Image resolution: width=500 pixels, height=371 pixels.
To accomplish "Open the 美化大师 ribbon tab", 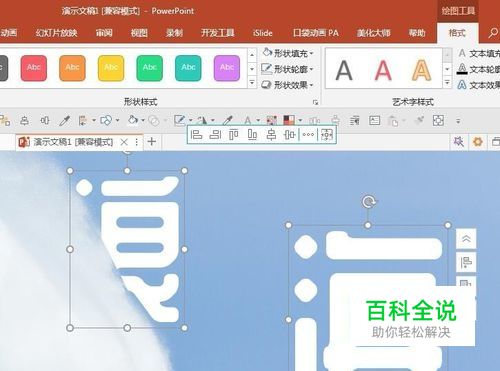I will click(x=374, y=33).
